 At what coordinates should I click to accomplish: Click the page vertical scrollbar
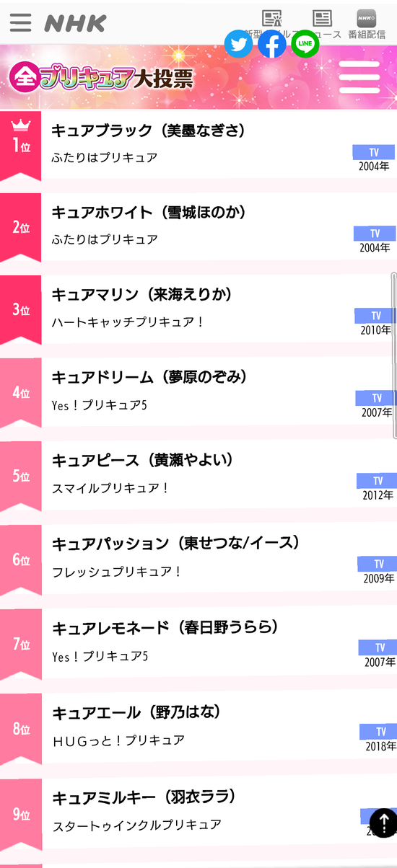pyautogui.click(x=394, y=355)
